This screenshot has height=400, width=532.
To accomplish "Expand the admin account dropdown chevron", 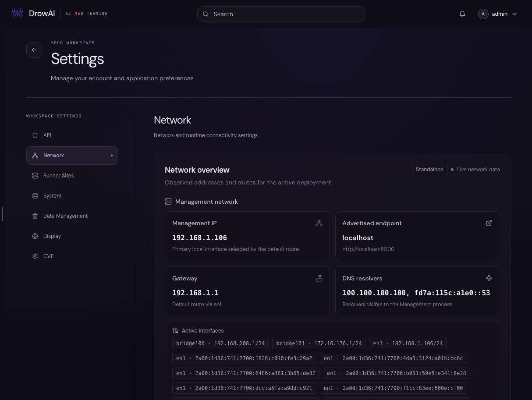I will [x=514, y=14].
